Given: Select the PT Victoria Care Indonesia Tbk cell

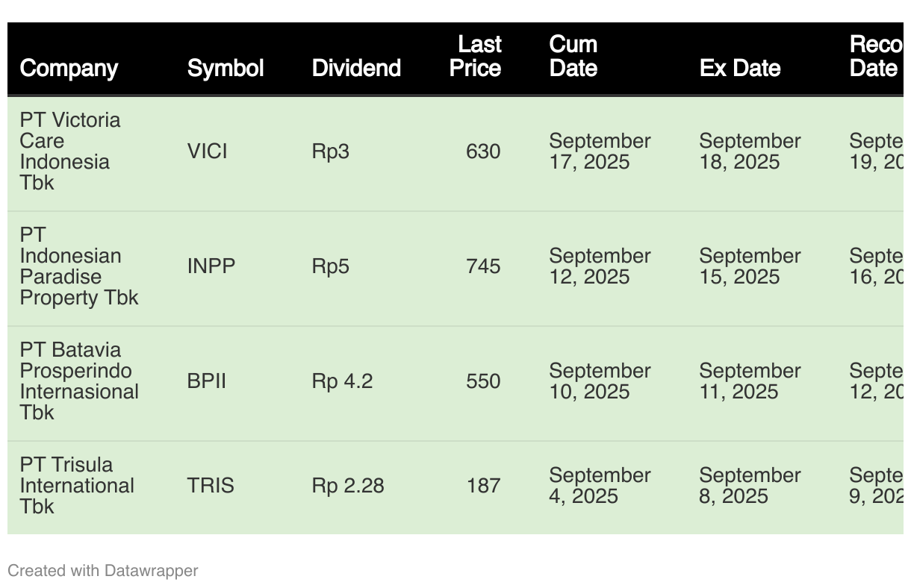Looking at the screenshot, I should point(70,151).
